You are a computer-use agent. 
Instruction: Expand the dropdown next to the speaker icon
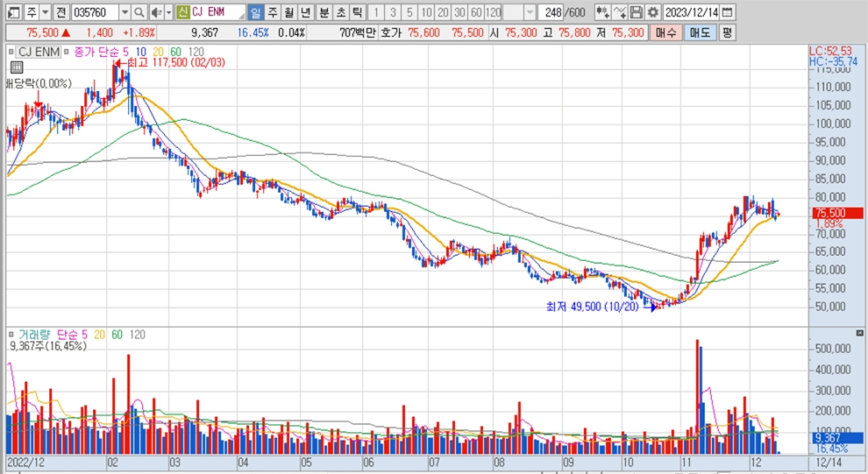[x=169, y=12]
